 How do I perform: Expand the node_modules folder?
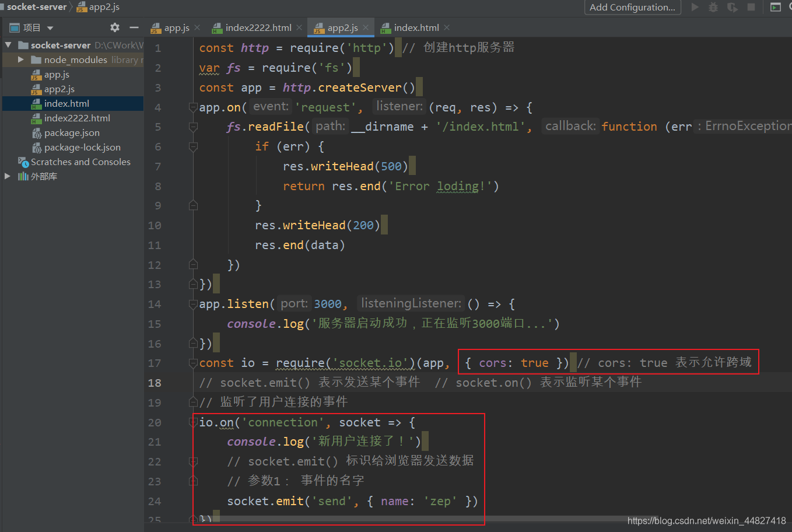coord(21,60)
